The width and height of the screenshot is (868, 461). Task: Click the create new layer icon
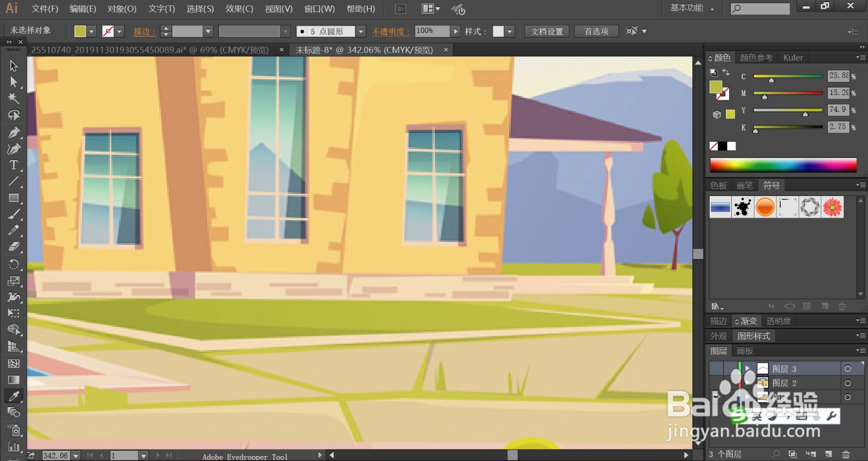(828, 454)
